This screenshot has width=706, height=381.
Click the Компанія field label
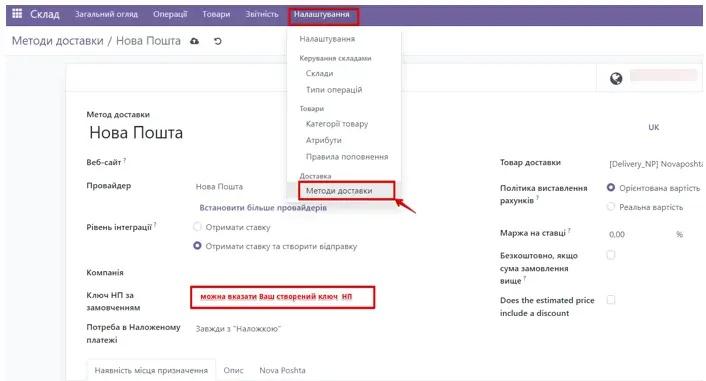point(105,272)
